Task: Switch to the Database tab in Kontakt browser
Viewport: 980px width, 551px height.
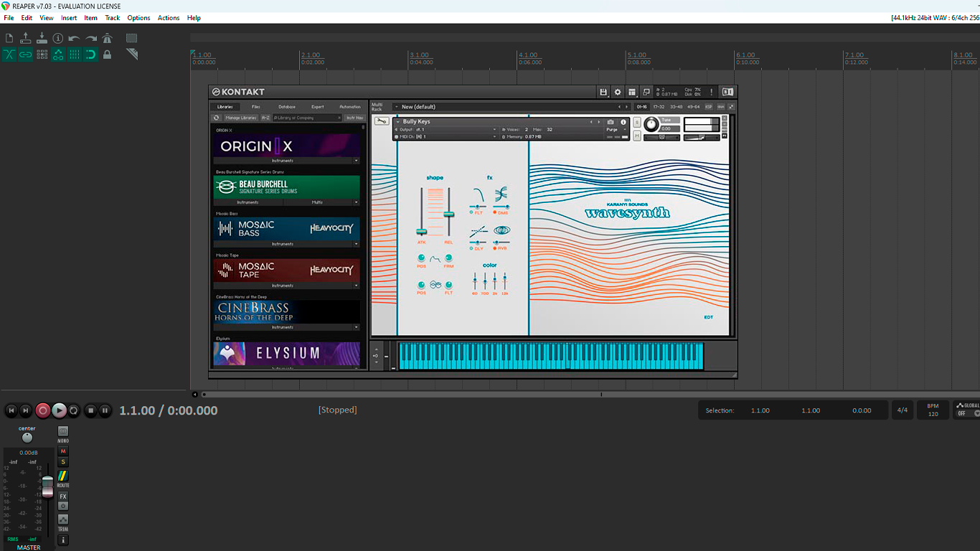Action: (x=287, y=107)
